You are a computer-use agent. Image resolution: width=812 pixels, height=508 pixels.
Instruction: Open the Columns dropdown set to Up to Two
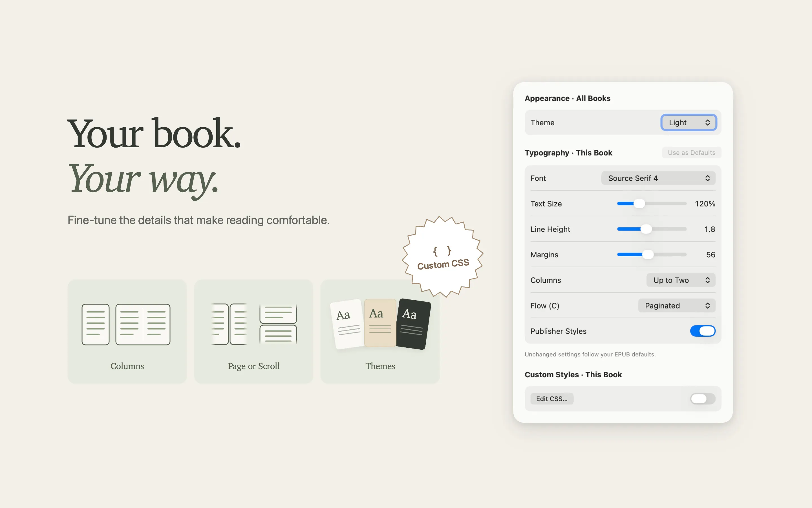[x=681, y=280]
